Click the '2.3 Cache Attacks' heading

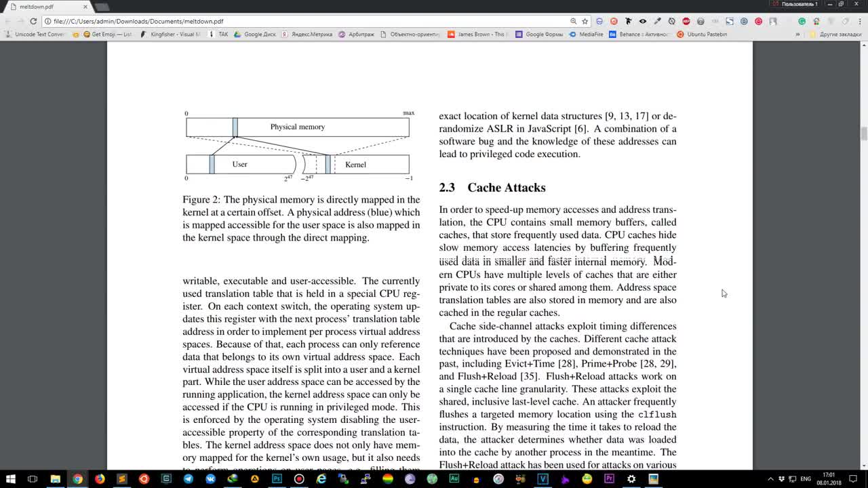tap(492, 188)
